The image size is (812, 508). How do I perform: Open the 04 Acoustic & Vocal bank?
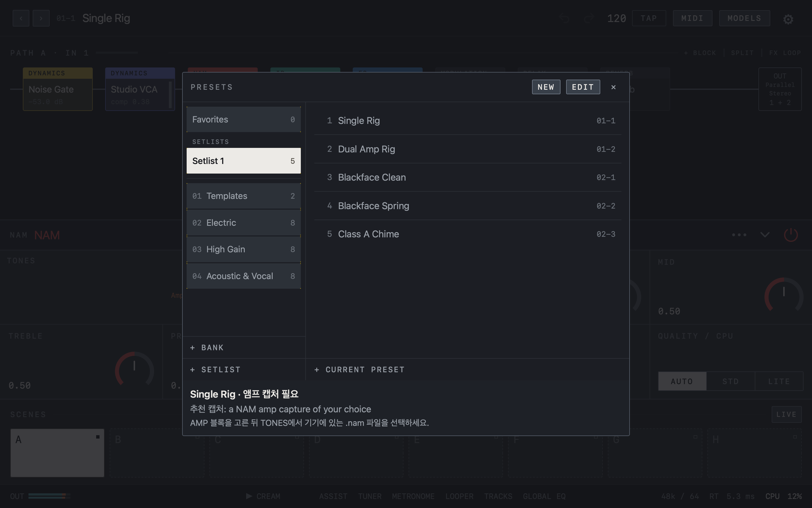point(244,276)
